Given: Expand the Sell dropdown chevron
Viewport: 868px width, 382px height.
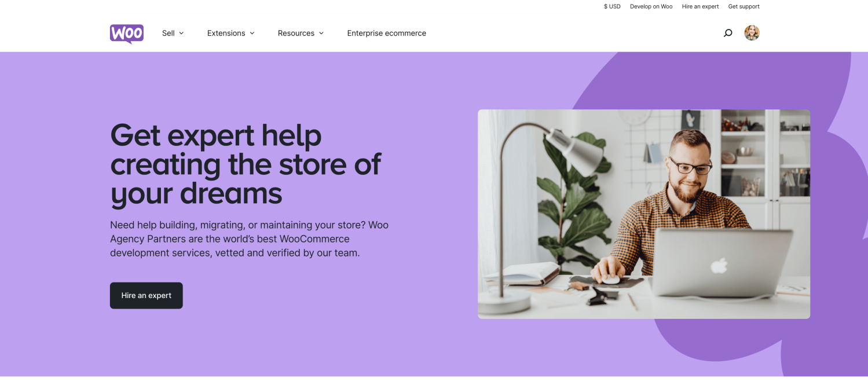Looking at the screenshot, I should (181, 34).
